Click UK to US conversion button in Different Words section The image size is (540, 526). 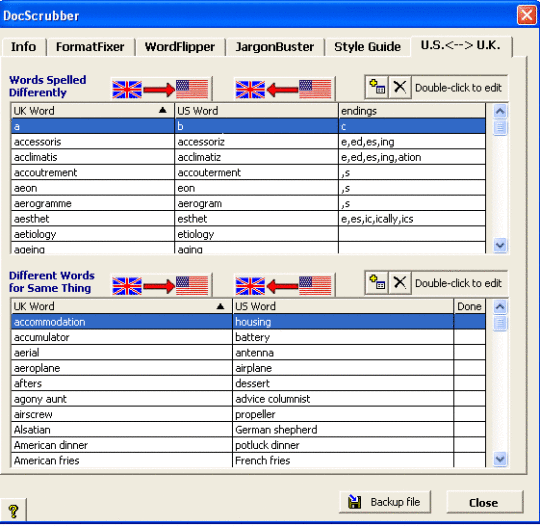[161, 285]
